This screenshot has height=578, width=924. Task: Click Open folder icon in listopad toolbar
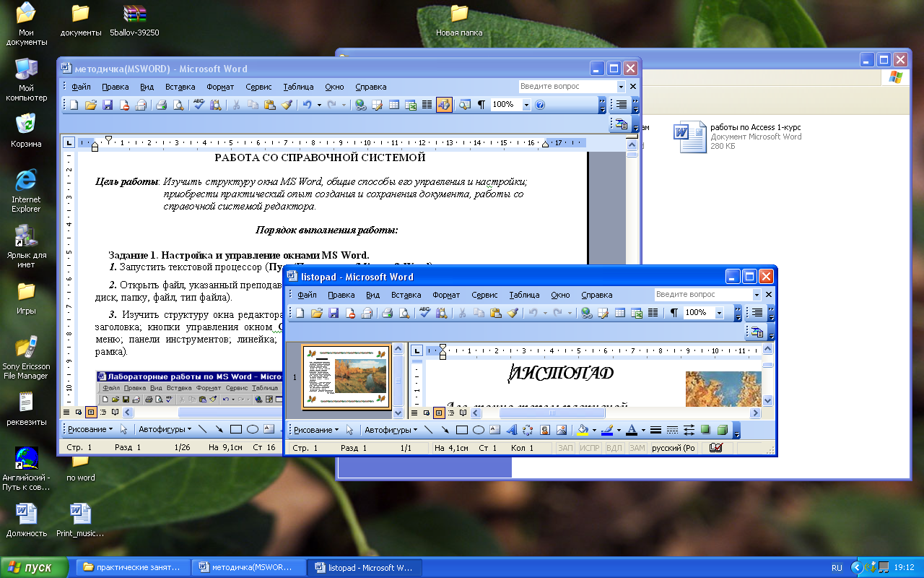(317, 313)
